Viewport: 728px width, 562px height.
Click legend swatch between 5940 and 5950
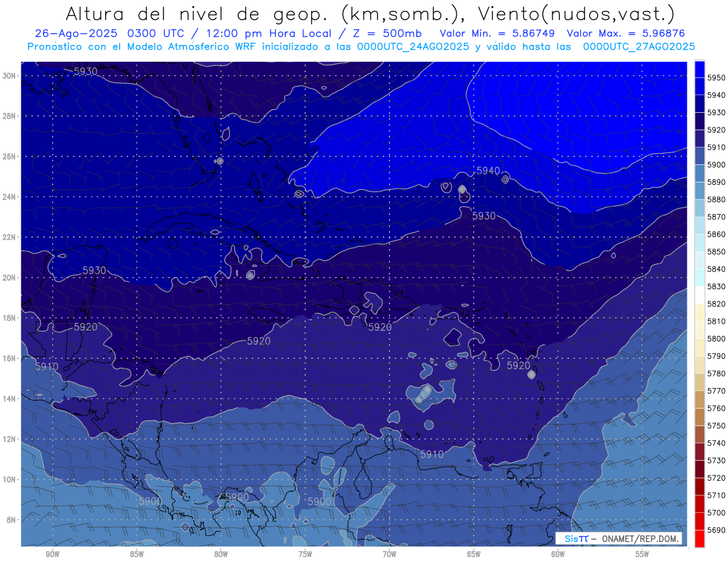pyautogui.click(x=699, y=87)
